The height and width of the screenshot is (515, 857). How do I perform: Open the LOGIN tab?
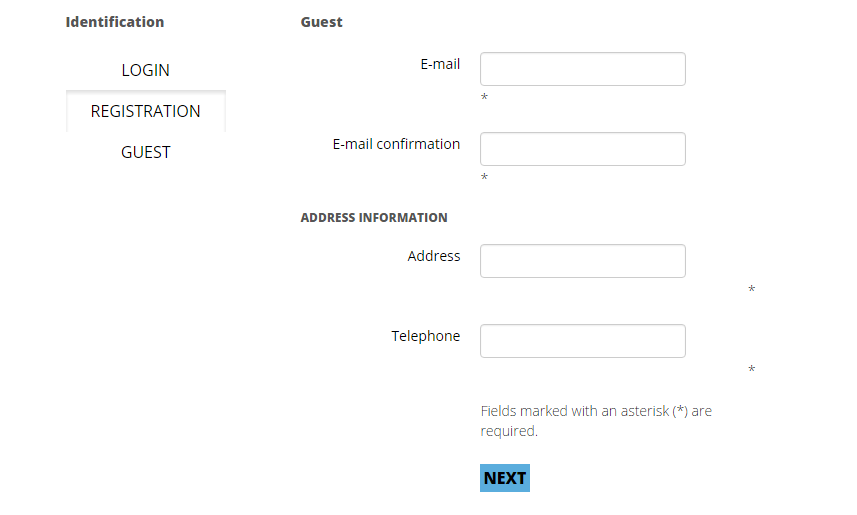146,70
